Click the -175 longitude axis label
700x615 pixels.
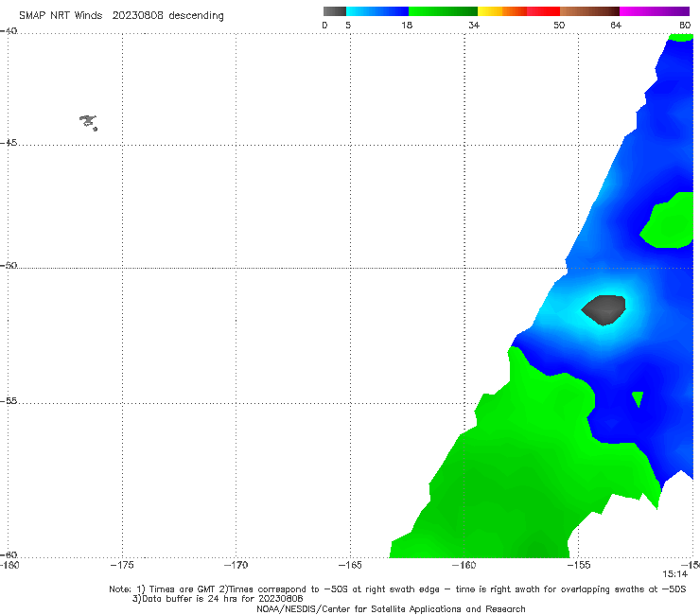122,565
